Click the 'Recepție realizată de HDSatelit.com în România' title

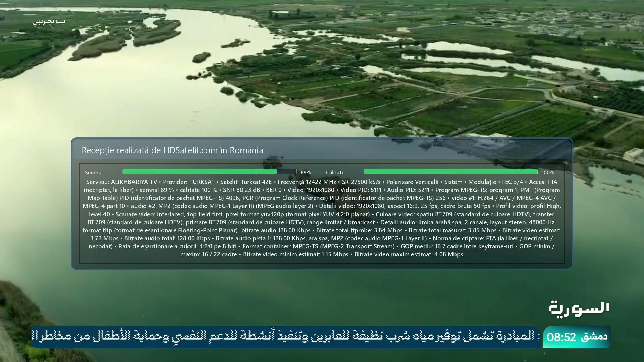click(x=172, y=150)
